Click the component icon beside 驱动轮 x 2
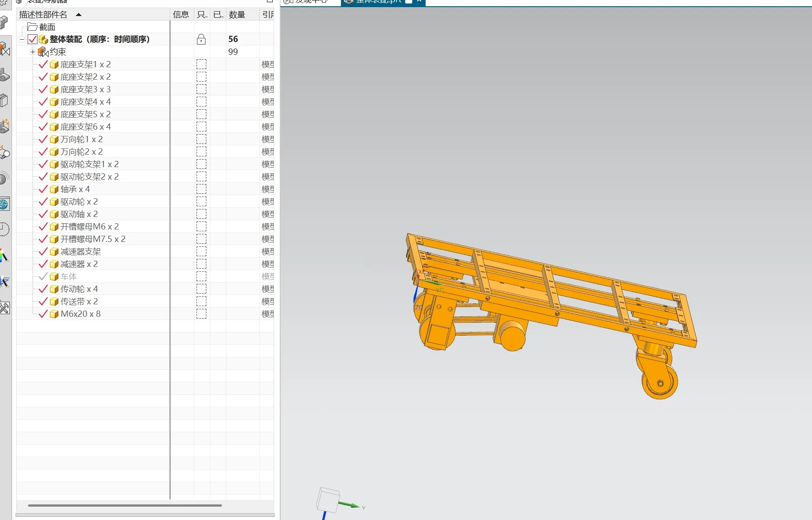The height and width of the screenshot is (520, 812). (54, 201)
